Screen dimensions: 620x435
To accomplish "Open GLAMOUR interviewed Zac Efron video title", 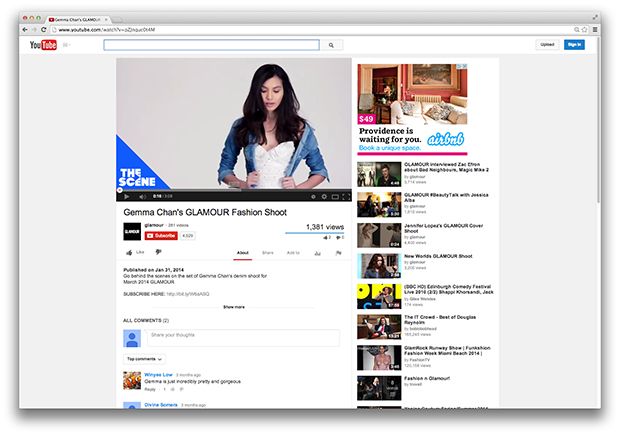I will coord(446,167).
